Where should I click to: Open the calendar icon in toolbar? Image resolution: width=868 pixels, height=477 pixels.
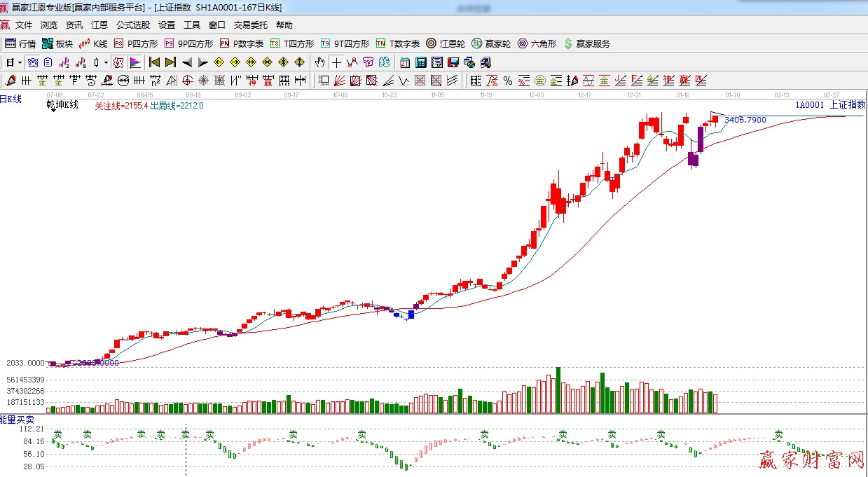point(404,62)
